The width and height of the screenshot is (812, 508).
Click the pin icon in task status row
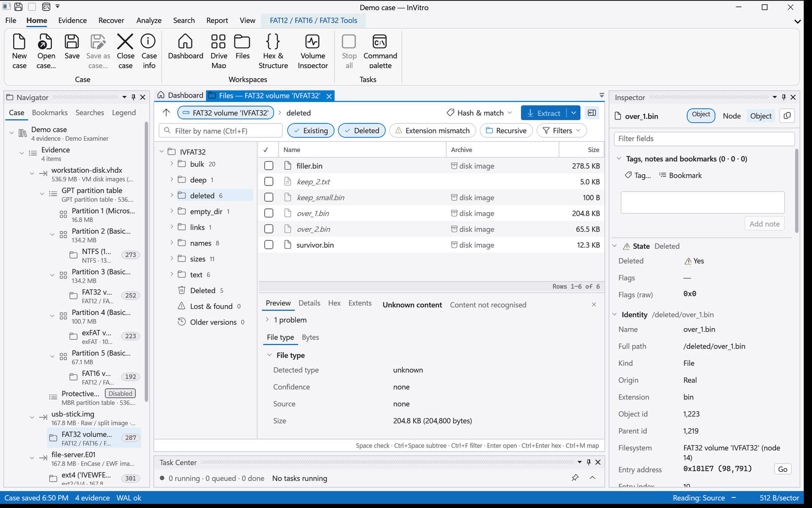[575, 478]
